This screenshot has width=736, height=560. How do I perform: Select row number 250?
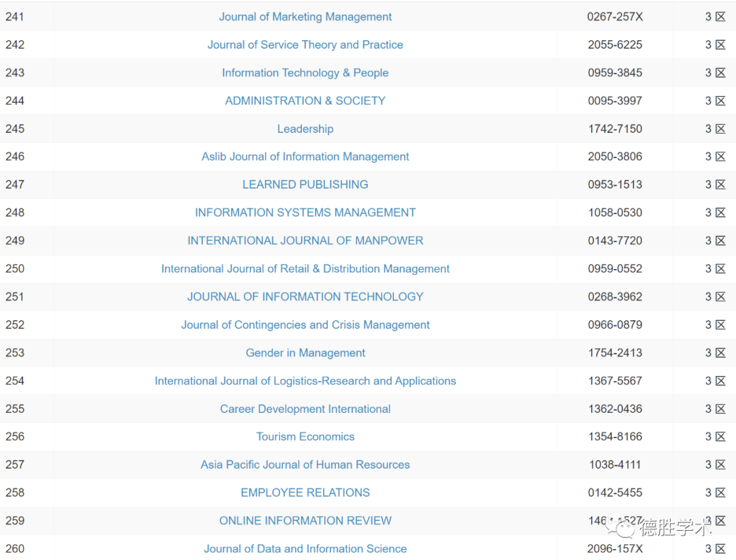tap(15, 268)
